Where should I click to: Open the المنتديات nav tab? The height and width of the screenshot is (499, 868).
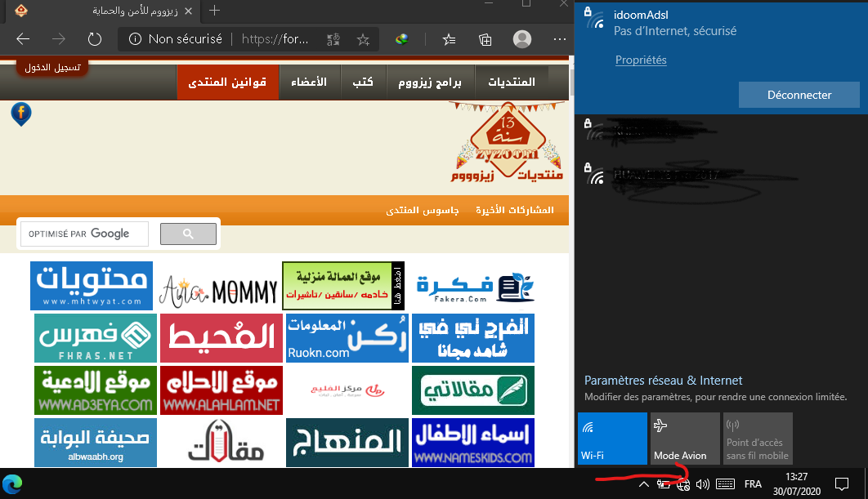pos(512,82)
